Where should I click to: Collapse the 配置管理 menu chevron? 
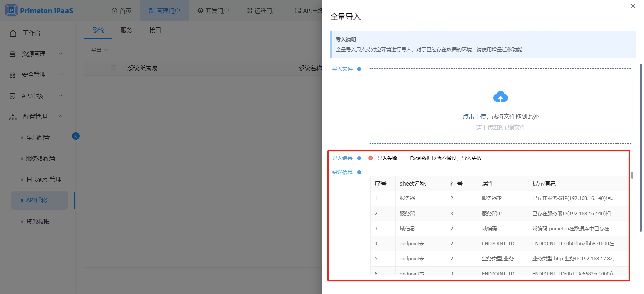point(61,116)
